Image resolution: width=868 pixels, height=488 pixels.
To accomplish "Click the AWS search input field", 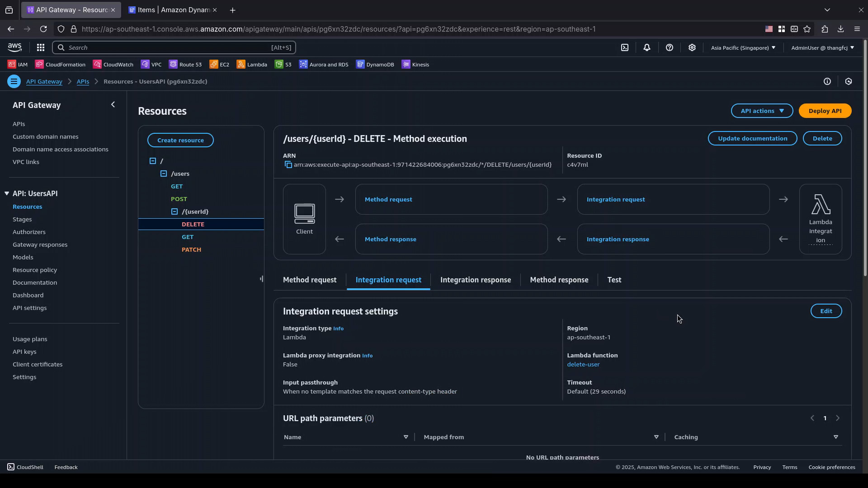I will click(174, 47).
